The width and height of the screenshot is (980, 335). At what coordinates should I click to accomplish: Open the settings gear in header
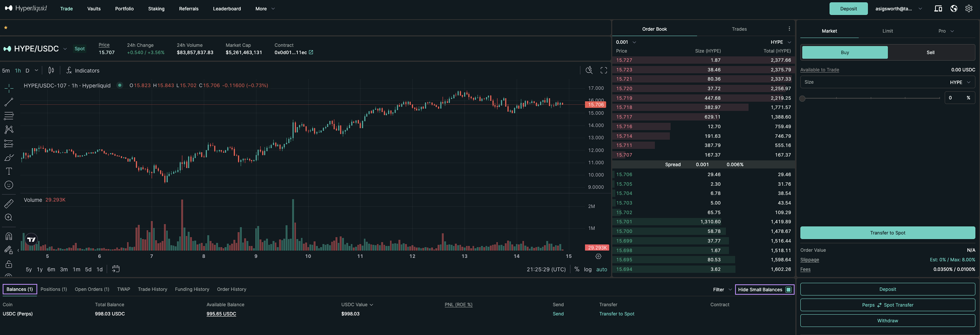pos(969,8)
